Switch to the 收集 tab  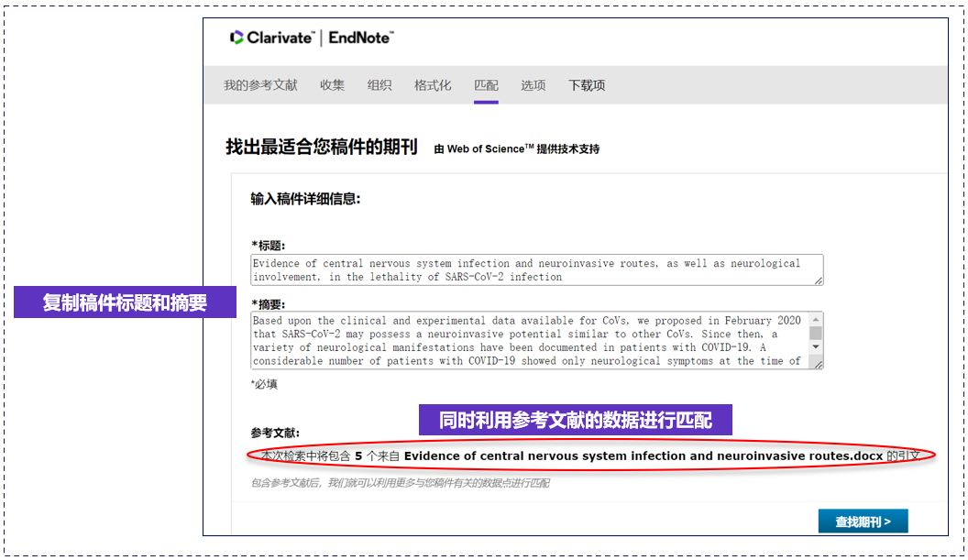pyautogui.click(x=332, y=85)
